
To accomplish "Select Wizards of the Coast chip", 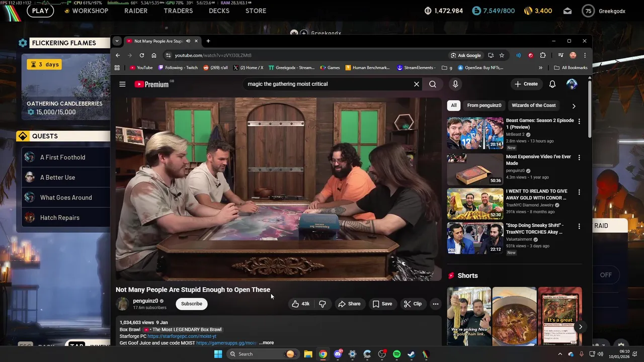I will pyautogui.click(x=534, y=106).
